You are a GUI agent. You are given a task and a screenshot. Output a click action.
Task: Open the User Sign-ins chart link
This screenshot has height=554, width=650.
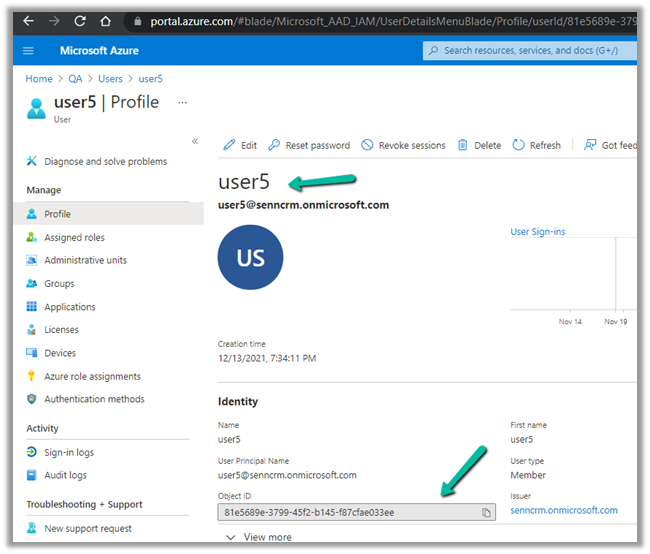538,232
